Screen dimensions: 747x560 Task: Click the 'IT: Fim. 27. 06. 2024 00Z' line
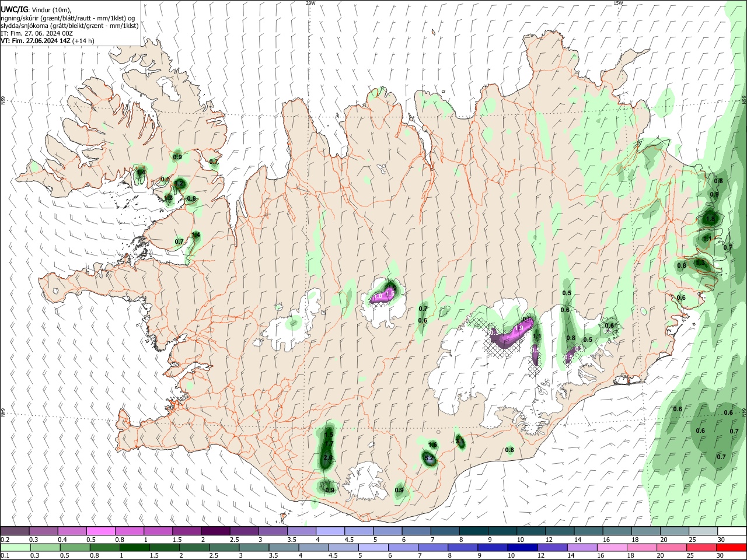[37, 33]
